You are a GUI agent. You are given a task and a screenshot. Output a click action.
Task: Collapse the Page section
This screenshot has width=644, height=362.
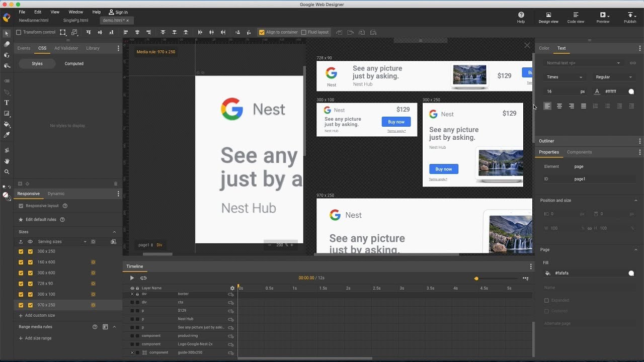click(x=635, y=249)
